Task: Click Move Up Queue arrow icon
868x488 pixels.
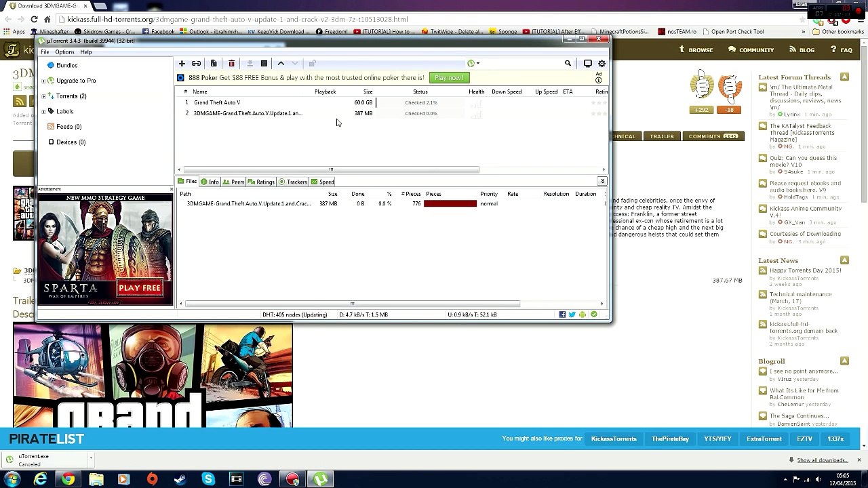Action: [x=281, y=64]
